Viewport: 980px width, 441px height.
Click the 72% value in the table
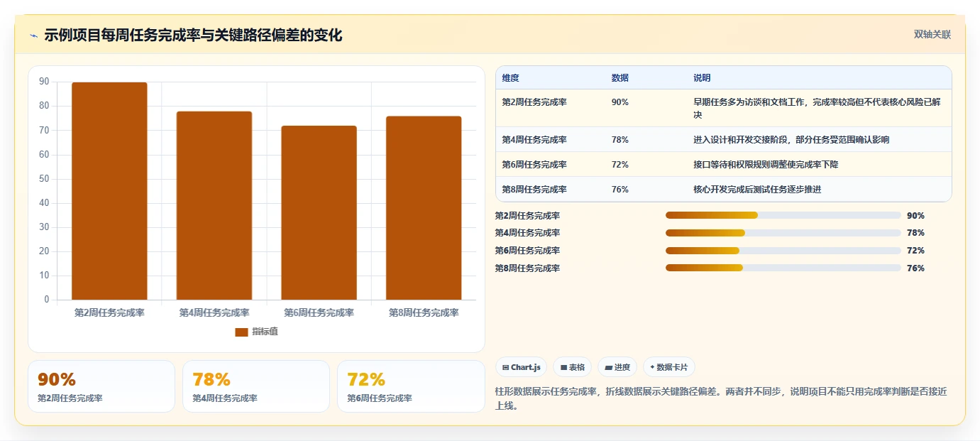[x=620, y=165]
